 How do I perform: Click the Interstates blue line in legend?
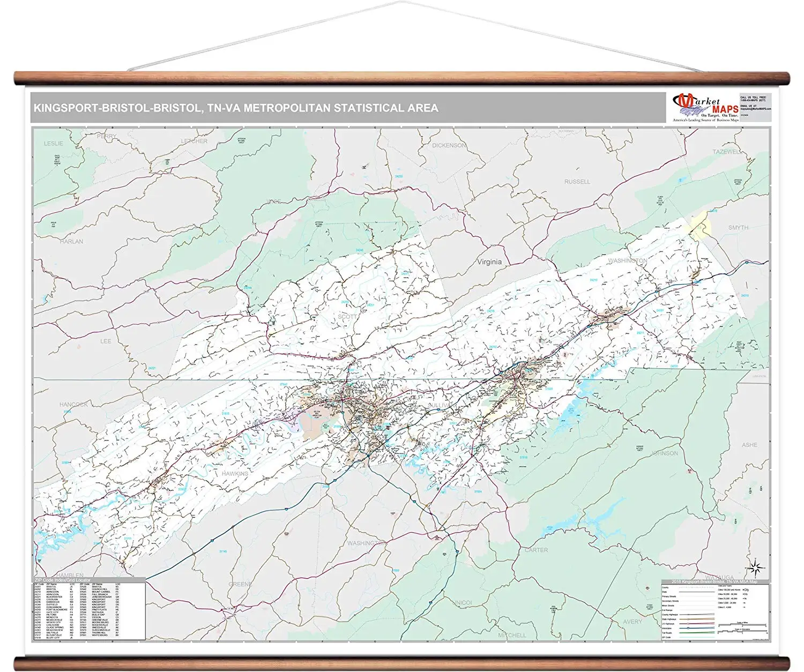tap(697, 628)
